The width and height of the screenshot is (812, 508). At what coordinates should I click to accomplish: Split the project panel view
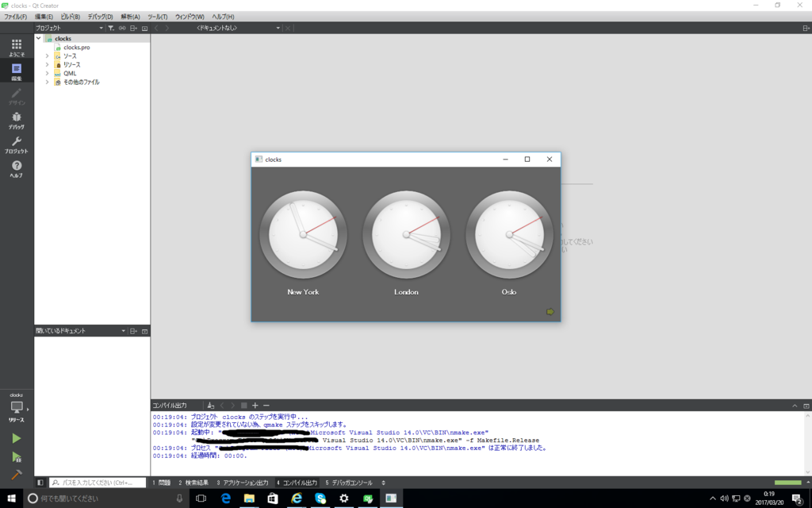pos(133,28)
